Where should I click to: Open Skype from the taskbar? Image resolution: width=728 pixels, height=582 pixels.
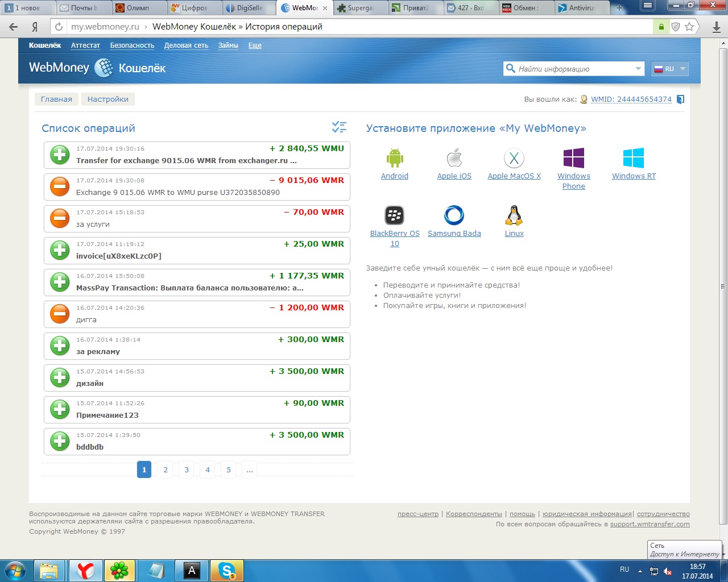(227, 570)
